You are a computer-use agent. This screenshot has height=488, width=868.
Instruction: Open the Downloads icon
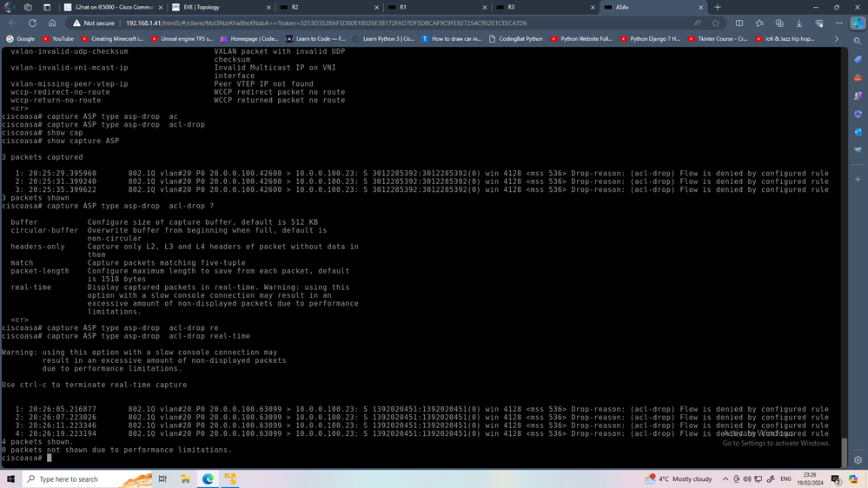click(x=799, y=23)
